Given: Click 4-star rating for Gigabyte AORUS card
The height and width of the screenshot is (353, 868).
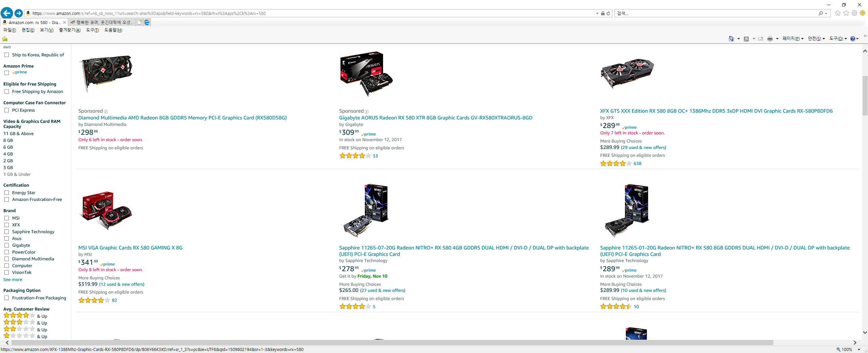Looking at the screenshot, I should 355,156.
